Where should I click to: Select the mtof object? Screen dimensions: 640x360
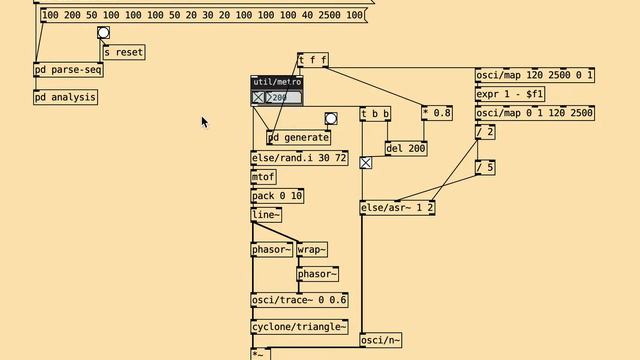(x=263, y=177)
